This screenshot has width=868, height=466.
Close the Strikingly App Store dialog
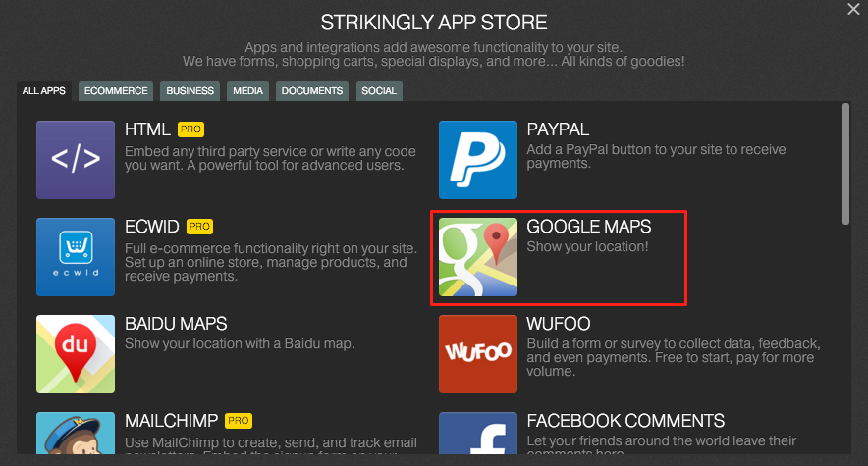click(x=853, y=9)
